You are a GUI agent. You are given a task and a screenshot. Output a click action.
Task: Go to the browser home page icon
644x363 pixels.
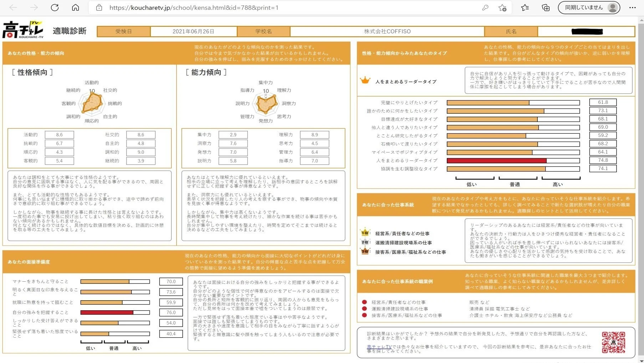pyautogui.click(x=75, y=7)
